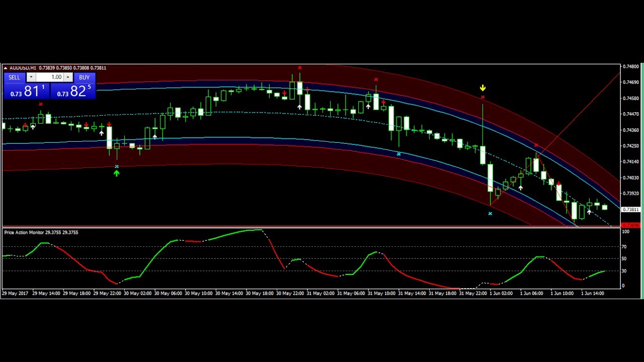644x362 pixels.
Task: Click the indicator scale value 70
Action: click(624, 247)
